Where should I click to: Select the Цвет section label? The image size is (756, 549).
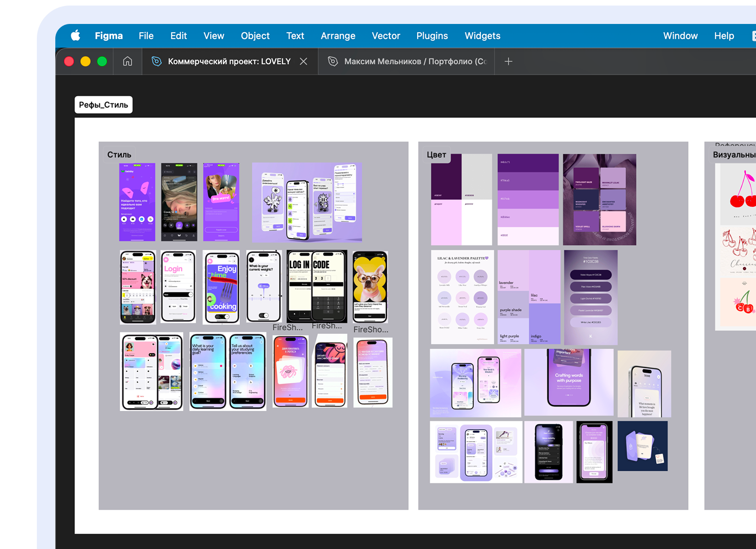tap(436, 155)
